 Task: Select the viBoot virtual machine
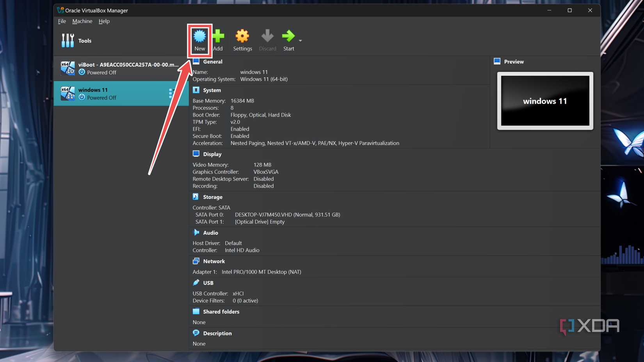pos(117,68)
